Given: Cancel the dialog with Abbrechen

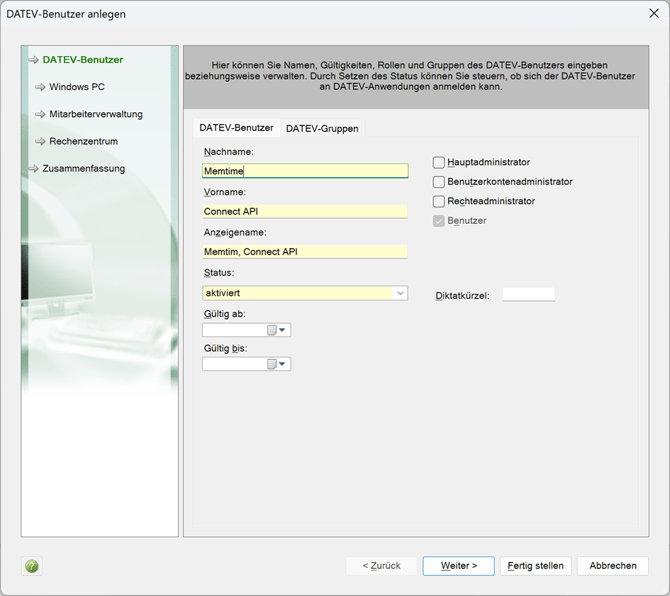Looking at the screenshot, I should 613,566.
